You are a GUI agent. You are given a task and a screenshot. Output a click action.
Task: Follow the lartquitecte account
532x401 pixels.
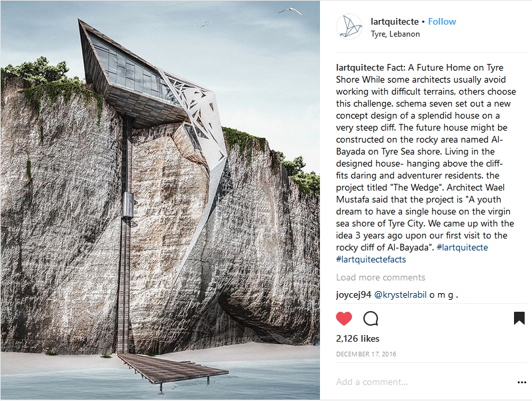pyautogui.click(x=442, y=22)
